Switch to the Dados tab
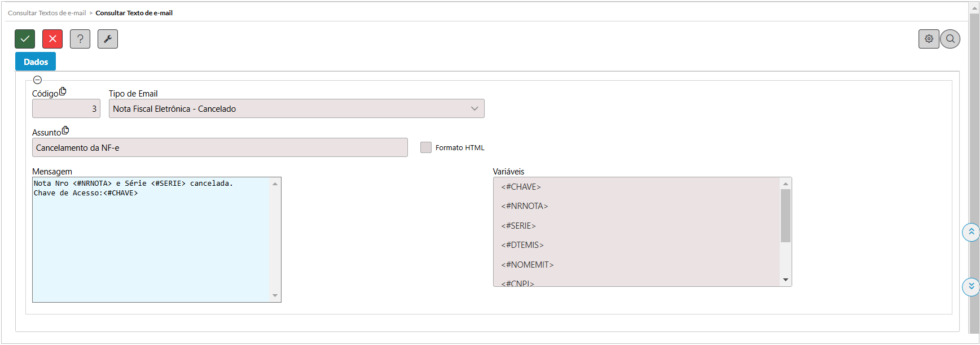The height and width of the screenshot is (345, 980). 36,62
